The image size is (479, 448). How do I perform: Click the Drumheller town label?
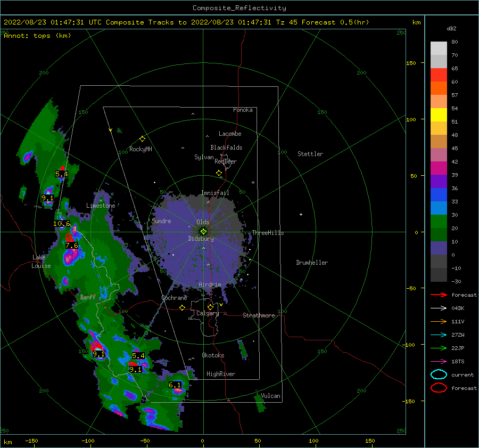312,263
